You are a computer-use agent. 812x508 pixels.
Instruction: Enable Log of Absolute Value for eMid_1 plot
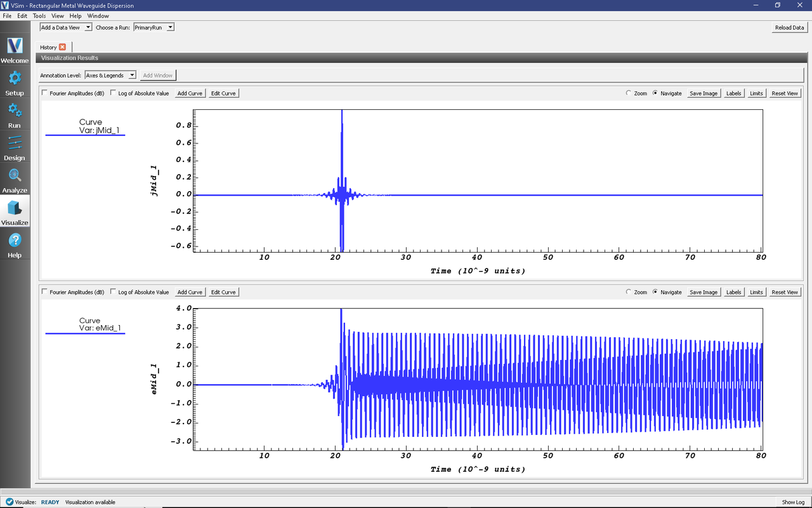(113, 292)
